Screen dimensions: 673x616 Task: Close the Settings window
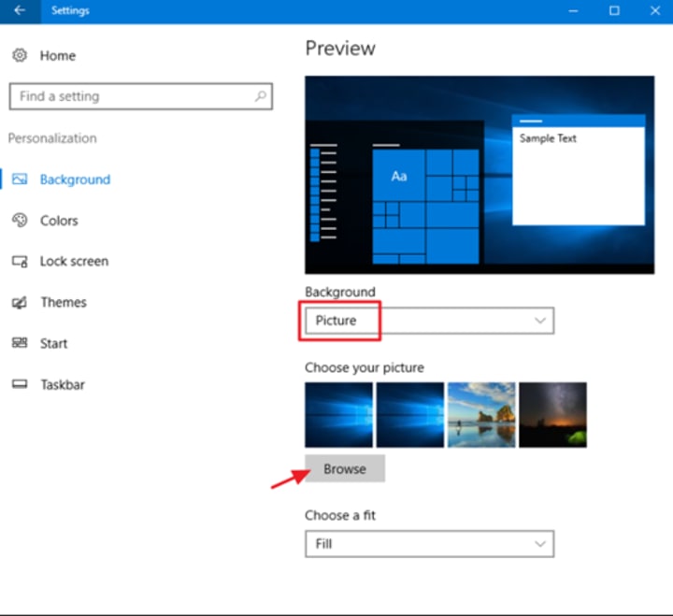tap(655, 10)
